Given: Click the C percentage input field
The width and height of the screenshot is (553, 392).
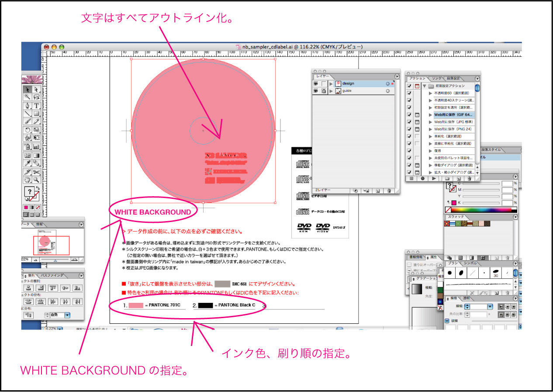Looking at the screenshot, I should 507,183.
